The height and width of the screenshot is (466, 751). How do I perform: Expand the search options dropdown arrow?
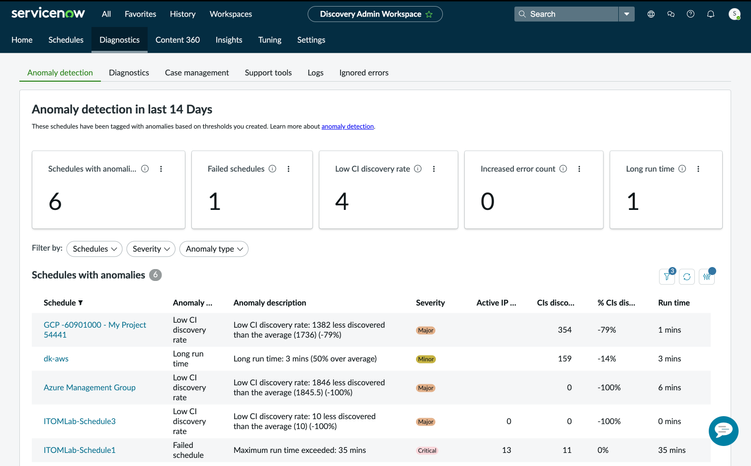pos(626,14)
